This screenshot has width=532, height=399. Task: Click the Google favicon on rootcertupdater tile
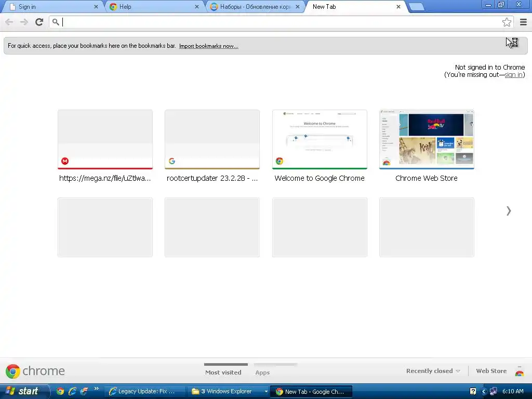click(x=172, y=161)
